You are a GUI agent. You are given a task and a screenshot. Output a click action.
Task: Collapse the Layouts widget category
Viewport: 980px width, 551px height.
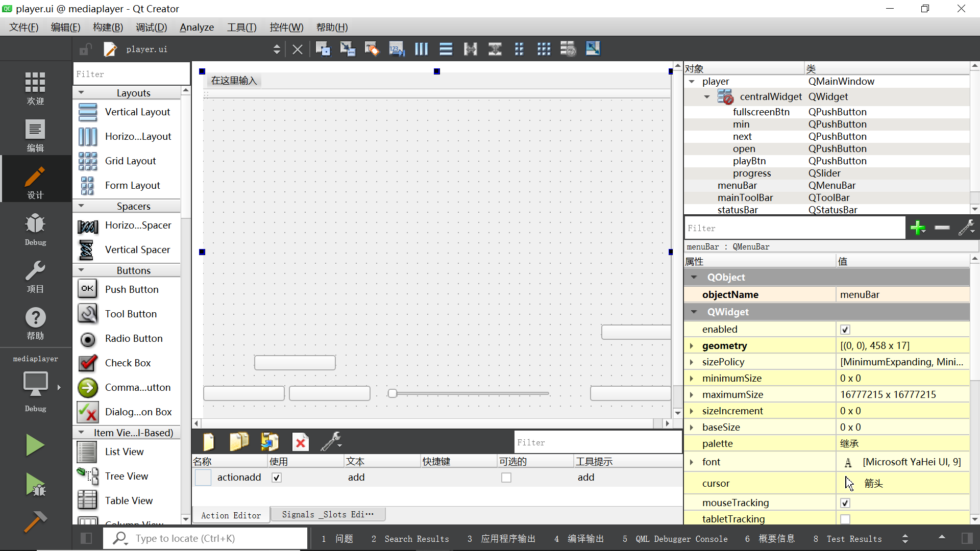81,93
